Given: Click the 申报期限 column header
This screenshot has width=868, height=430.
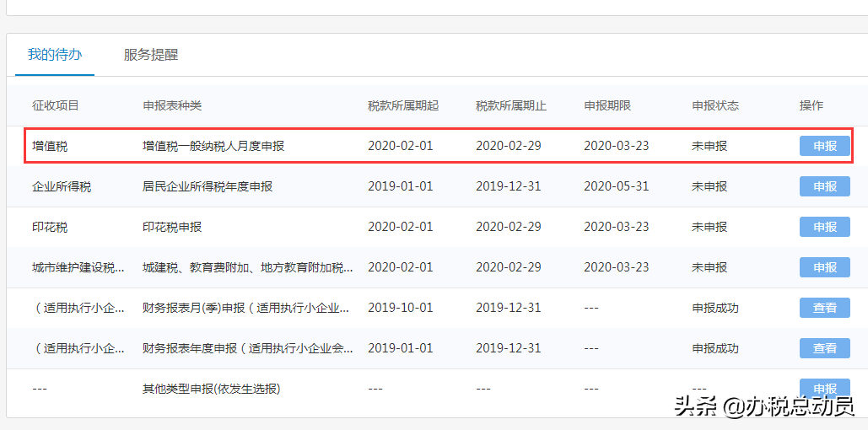Looking at the screenshot, I should coord(607,105).
